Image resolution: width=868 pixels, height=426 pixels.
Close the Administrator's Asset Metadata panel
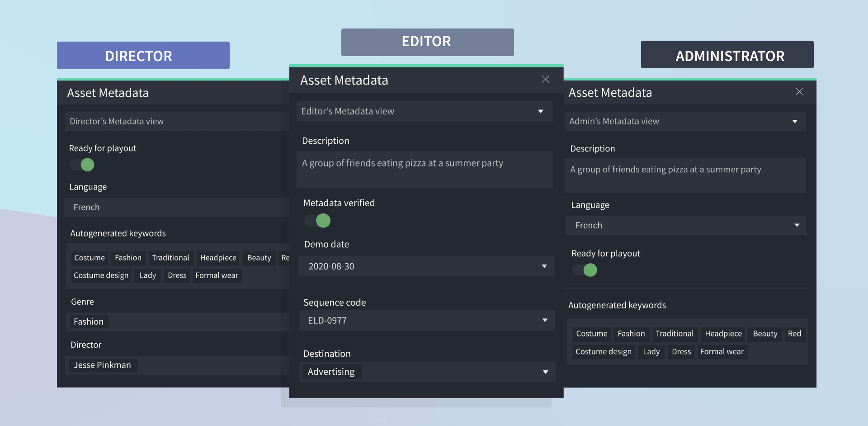pyautogui.click(x=799, y=92)
